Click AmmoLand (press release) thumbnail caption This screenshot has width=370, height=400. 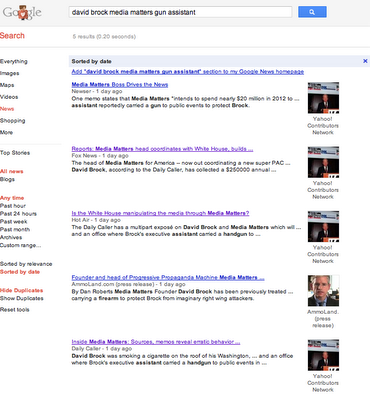point(323,319)
